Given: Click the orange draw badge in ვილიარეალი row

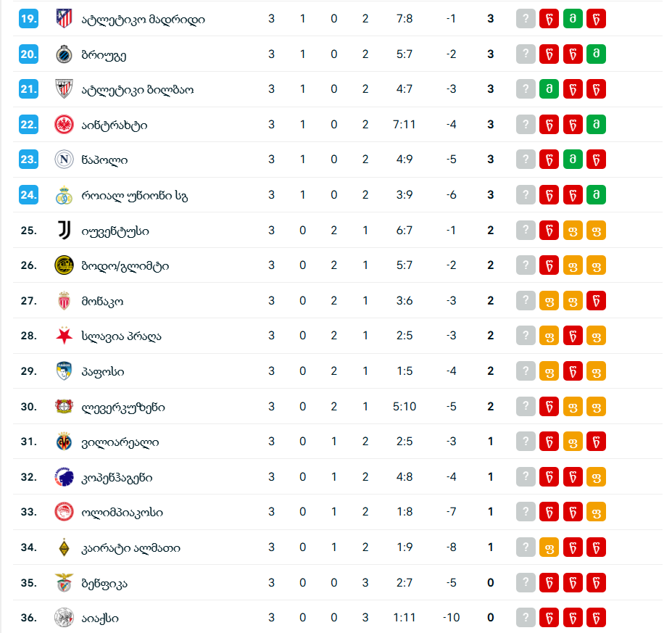Looking at the screenshot, I should coord(573,442).
